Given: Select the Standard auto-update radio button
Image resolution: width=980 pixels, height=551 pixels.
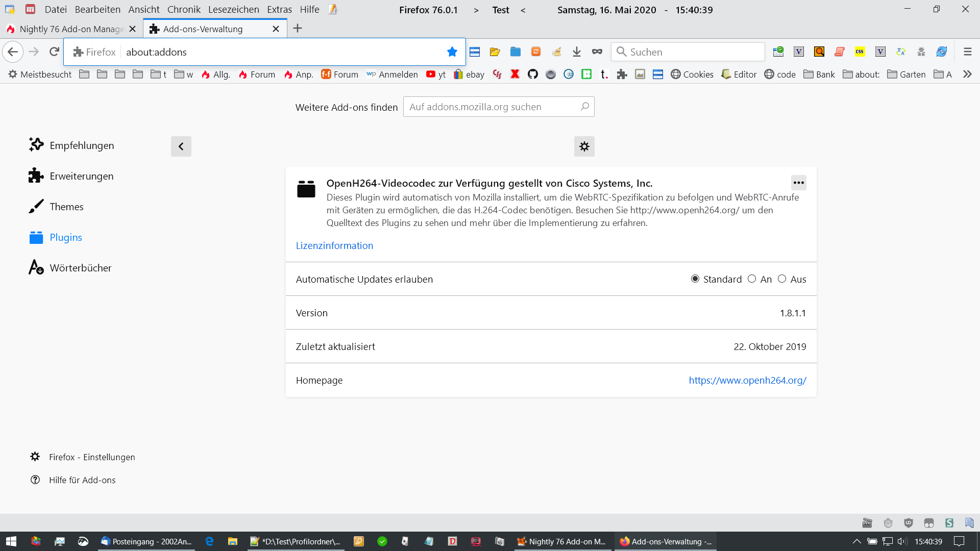Looking at the screenshot, I should 695,279.
